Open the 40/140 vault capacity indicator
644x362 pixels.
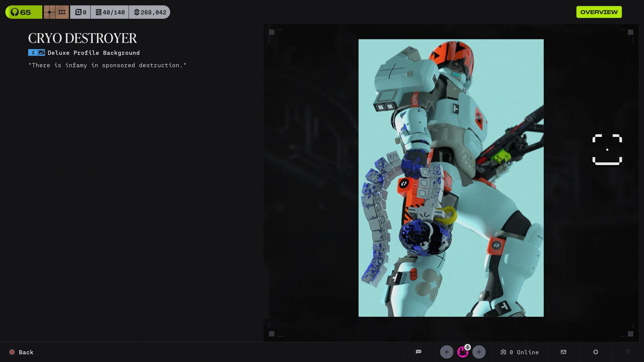(110, 12)
